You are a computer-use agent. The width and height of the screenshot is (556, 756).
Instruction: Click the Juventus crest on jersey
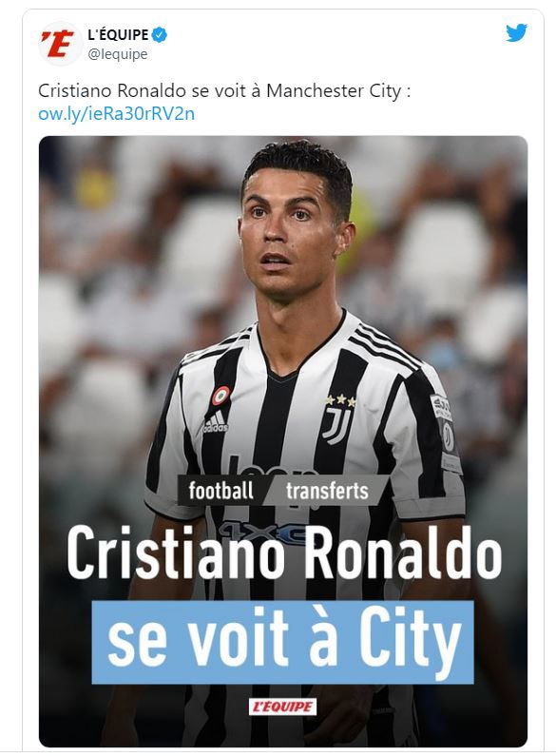[337, 425]
